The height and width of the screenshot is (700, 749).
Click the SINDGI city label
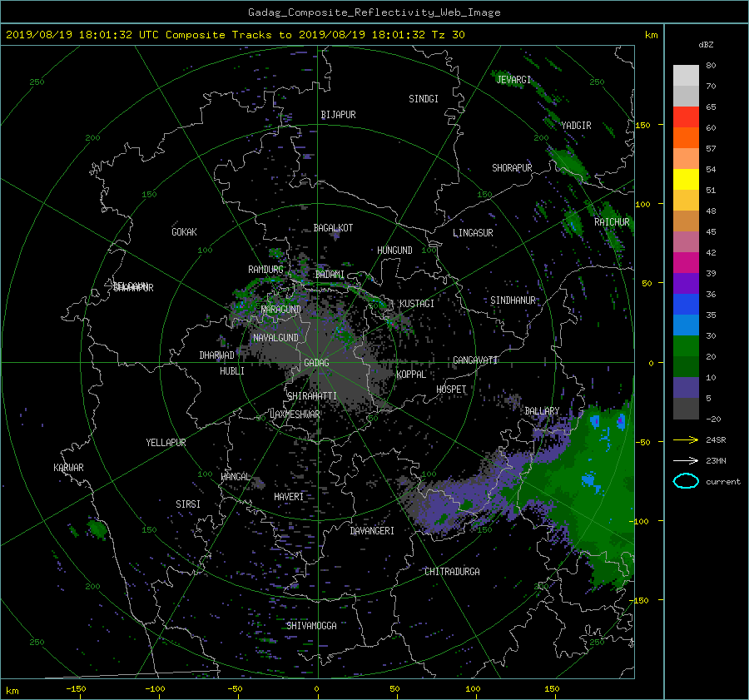424,99
